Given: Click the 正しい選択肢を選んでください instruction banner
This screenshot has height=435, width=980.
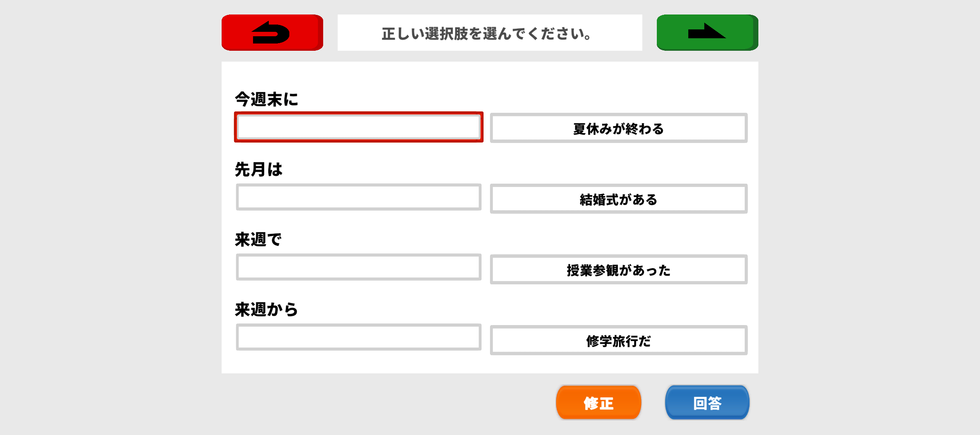Looking at the screenshot, I should tap(490, 33).
